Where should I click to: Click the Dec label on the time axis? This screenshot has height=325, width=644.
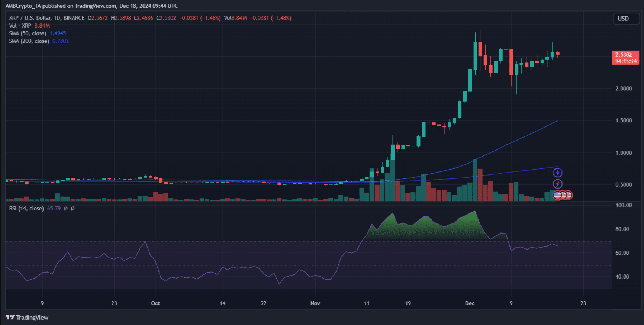470,303
